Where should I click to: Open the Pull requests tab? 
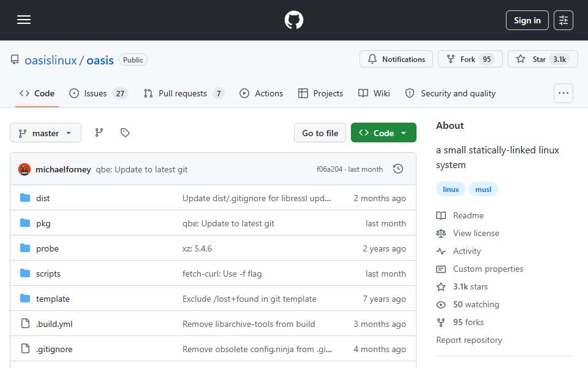click(x=184, y=93)
